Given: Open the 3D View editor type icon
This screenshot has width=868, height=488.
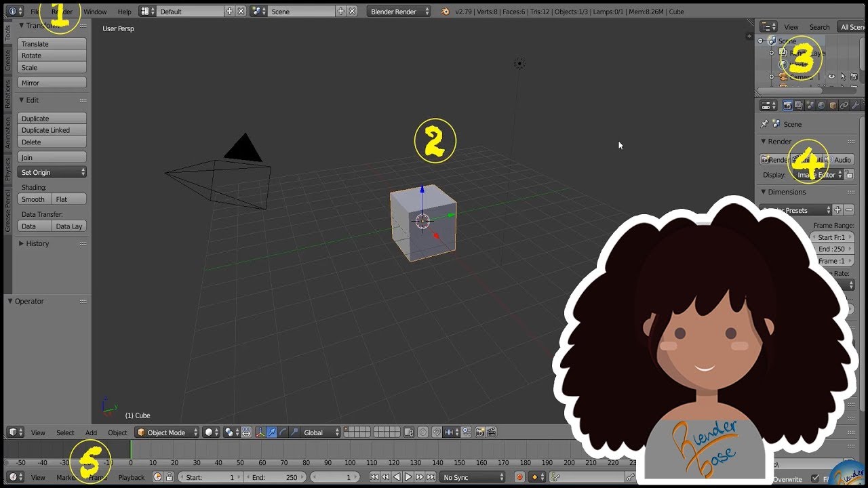Looking at the screenshot, I should (16, 432).
